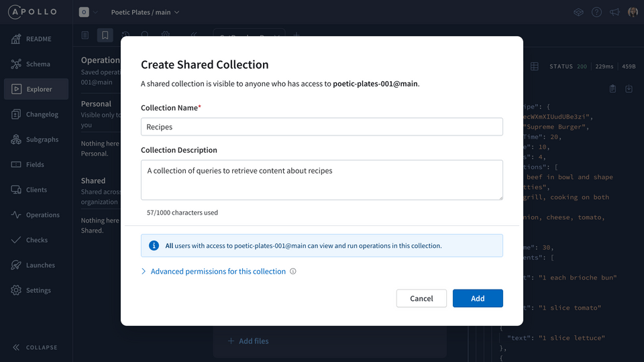Click the 57/1000 characters used text
Viewport: 644px width, 362px height.
182,213
